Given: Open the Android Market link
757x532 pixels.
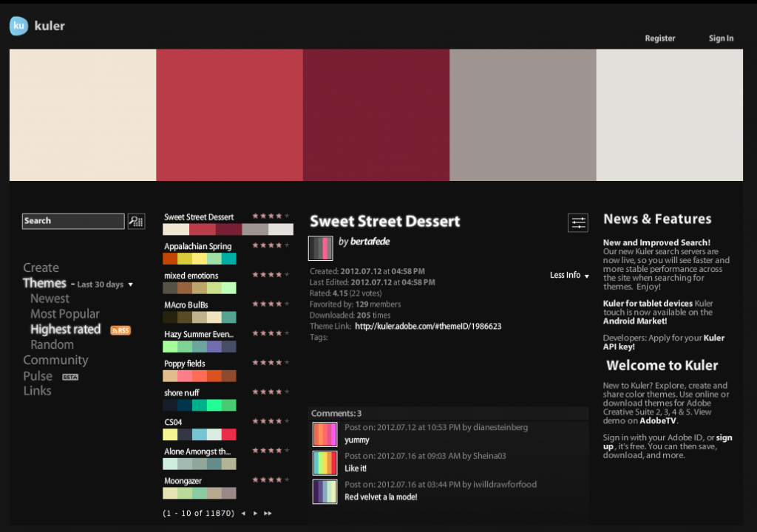Looking at the screenshot, I should (635, 321).
